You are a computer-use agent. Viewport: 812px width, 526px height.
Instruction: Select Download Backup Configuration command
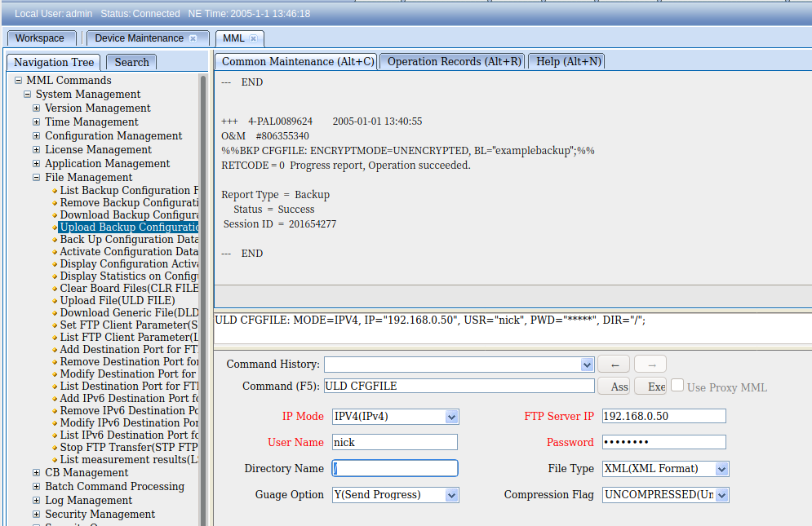(129, 215)
